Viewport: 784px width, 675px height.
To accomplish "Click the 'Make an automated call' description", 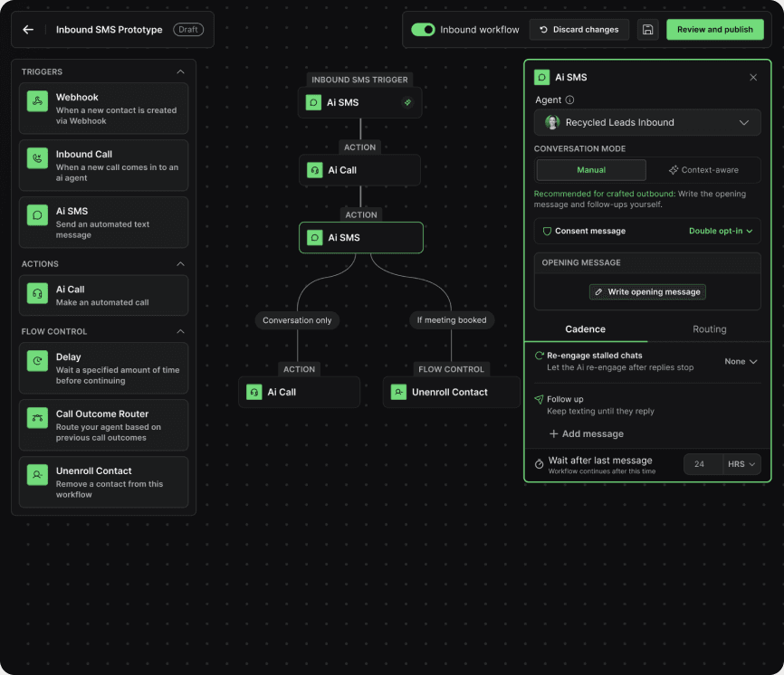I will tap(102, 302).
